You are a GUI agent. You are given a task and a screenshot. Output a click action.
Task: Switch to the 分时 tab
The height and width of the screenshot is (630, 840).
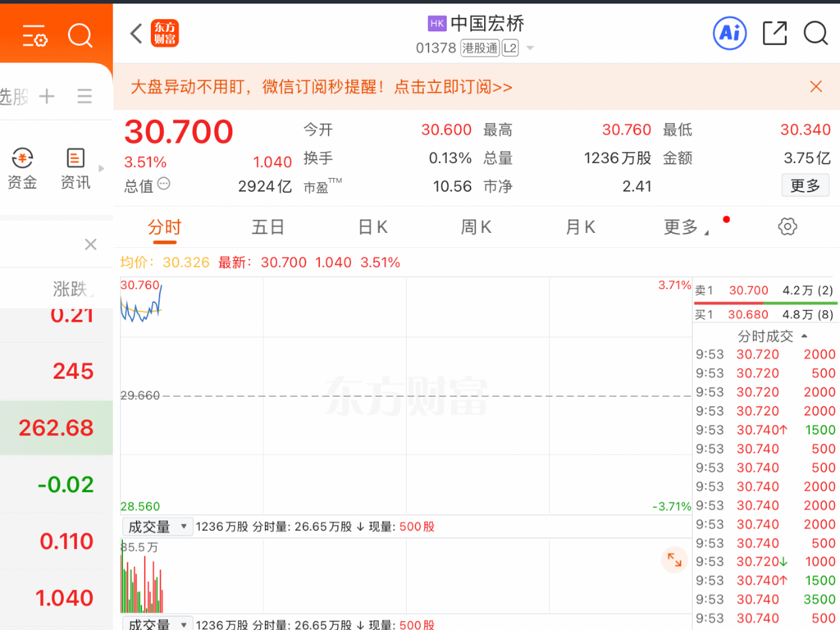164,227
